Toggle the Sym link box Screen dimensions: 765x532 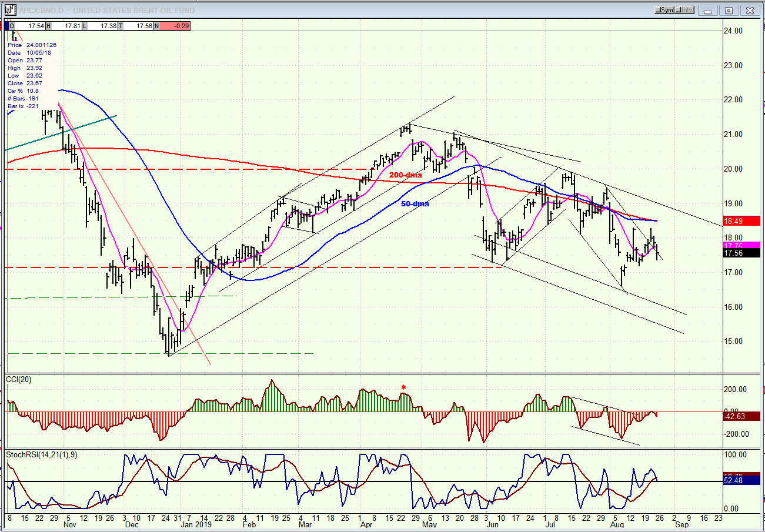coord(665,10)
